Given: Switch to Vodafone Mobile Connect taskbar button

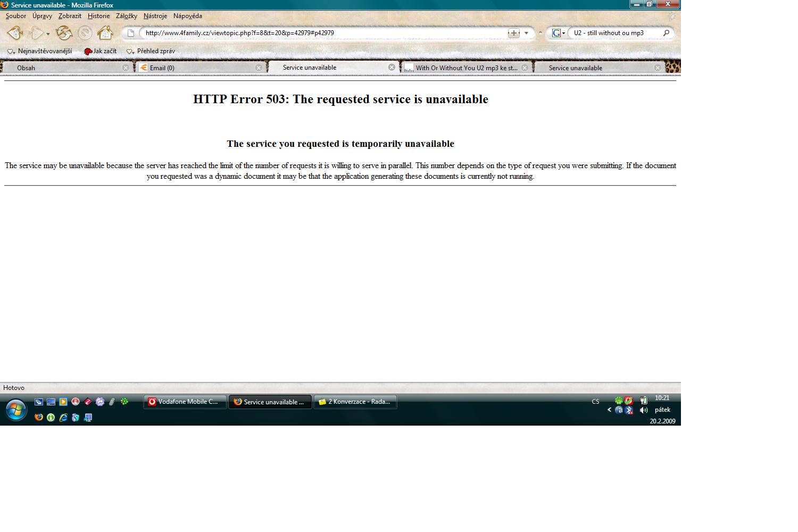Looking at the screenshot, I should point(185,402).
